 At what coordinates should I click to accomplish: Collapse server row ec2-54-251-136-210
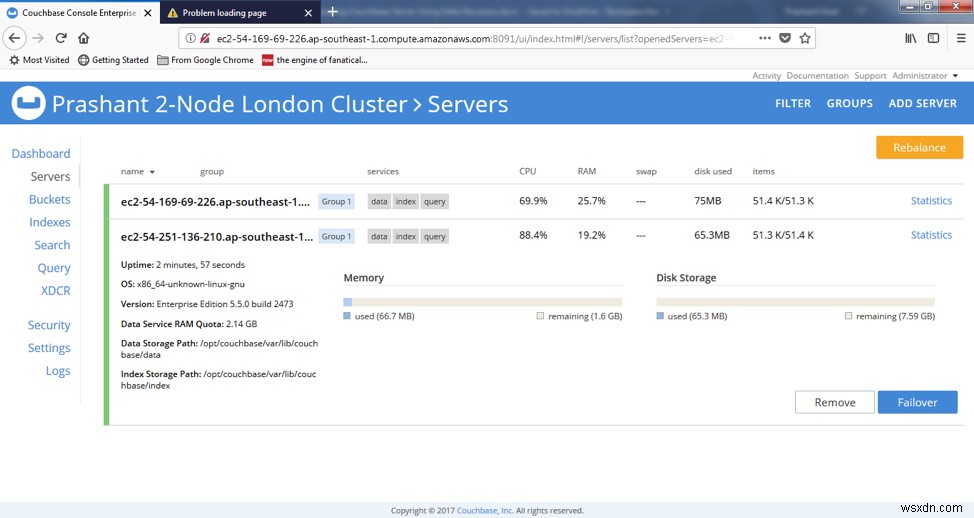[x=535, y=236]
